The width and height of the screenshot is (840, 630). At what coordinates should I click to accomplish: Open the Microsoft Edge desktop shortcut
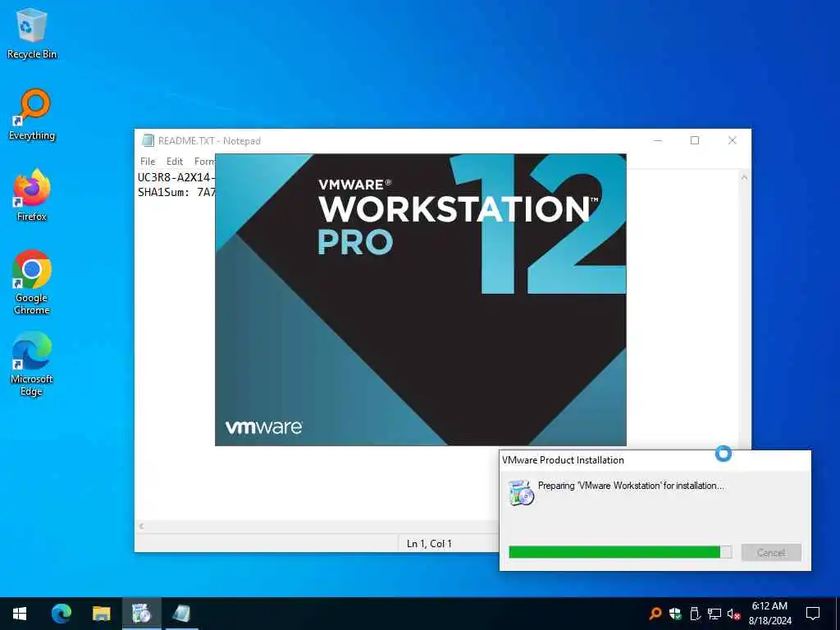coord(32,363)
